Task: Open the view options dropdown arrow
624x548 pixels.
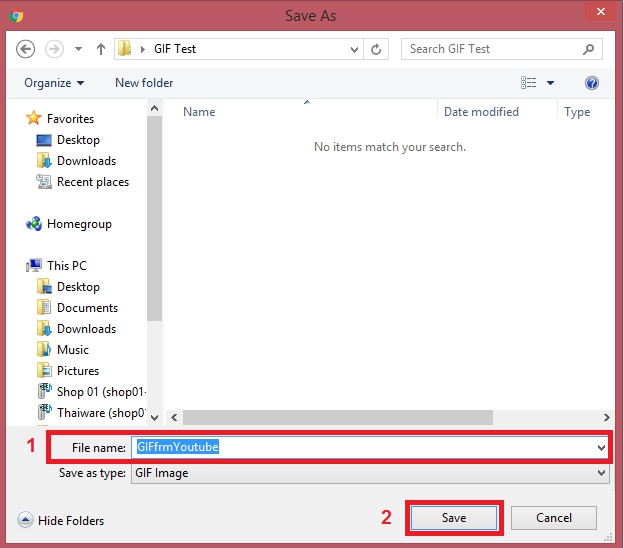Action: 550,83
